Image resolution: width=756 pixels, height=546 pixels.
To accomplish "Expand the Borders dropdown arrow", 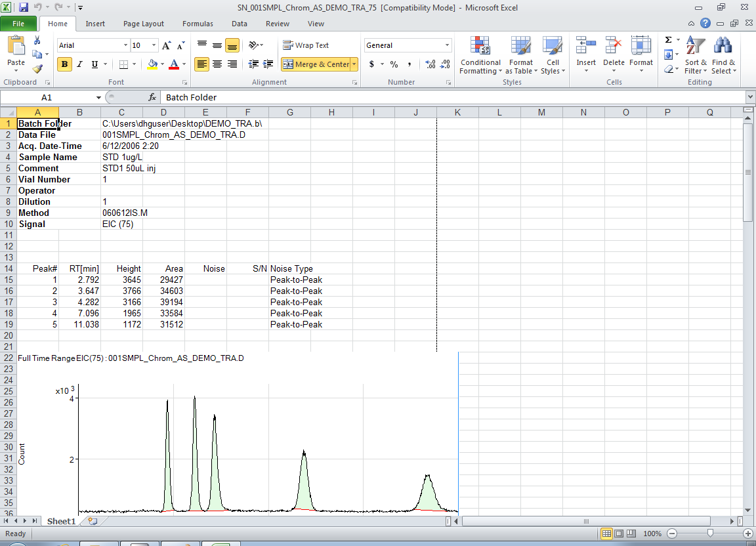I will (134, 64).
